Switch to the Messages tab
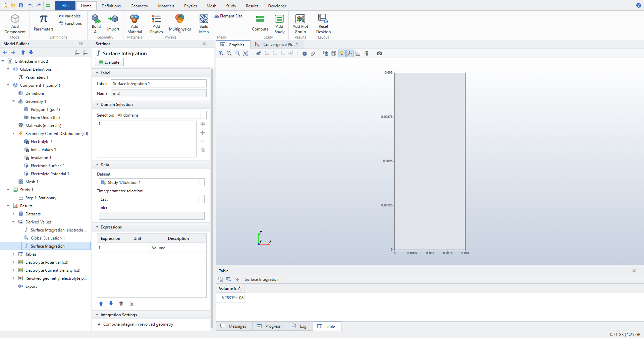The image size is (644, 338). [233, 326]
